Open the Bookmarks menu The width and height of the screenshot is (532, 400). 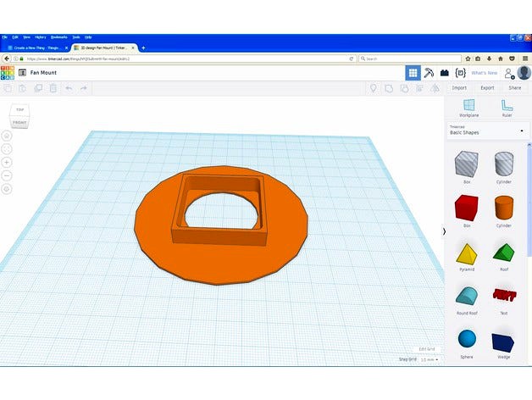[58, 37]
